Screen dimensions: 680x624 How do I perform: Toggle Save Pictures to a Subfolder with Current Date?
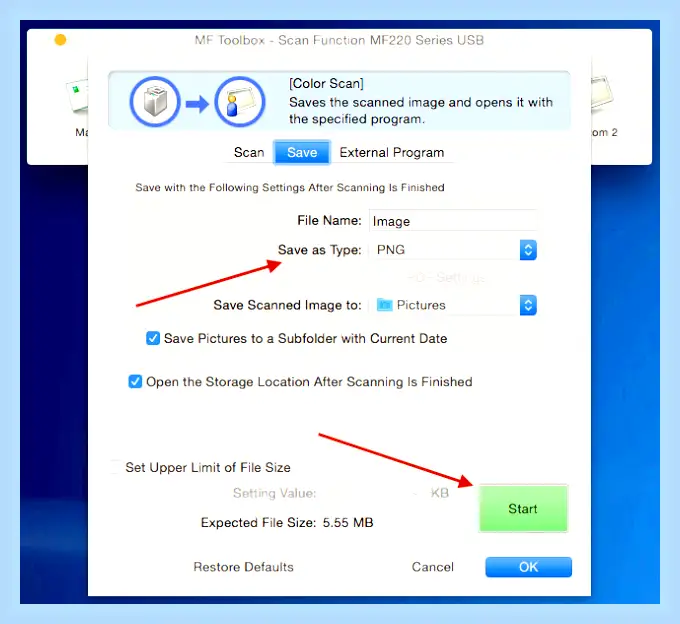tap(153, 338)
